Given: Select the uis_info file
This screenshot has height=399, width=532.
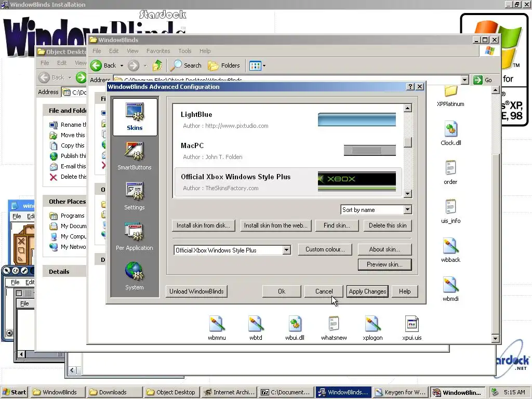Looking at the screenshot, I should point(450,211).
